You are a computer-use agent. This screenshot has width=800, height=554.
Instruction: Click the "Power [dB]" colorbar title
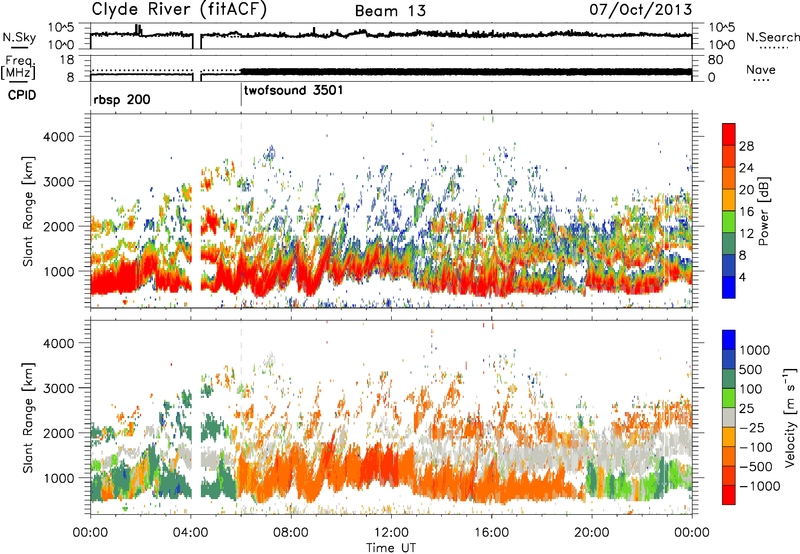(x=763, y=211)
